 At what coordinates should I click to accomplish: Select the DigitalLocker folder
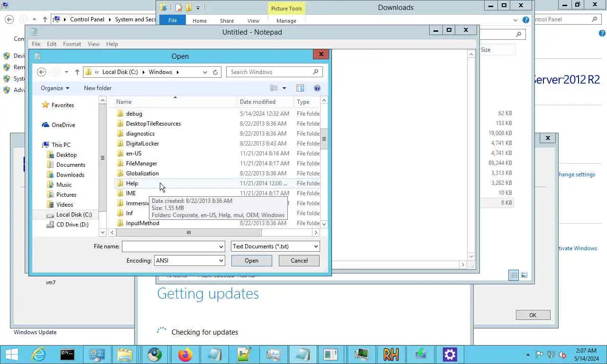[x=142, y=144]
